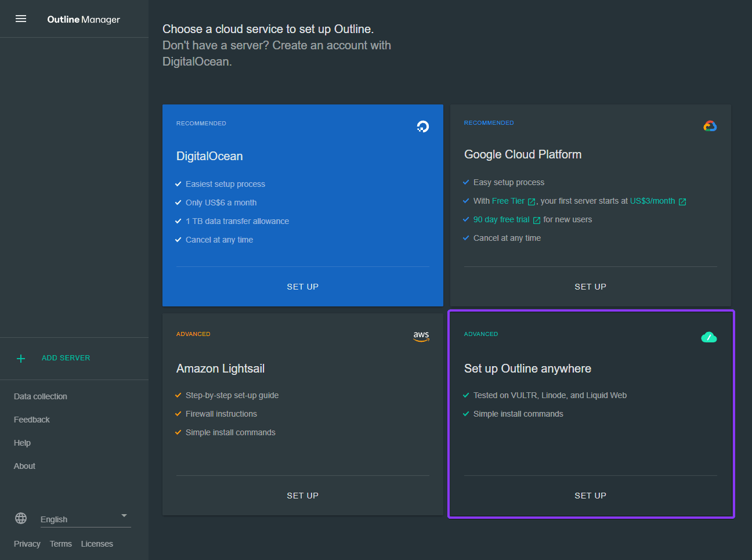Click the Outline cloud icon
The height and width of the screenshot is (560, 752).
point(708,337)
